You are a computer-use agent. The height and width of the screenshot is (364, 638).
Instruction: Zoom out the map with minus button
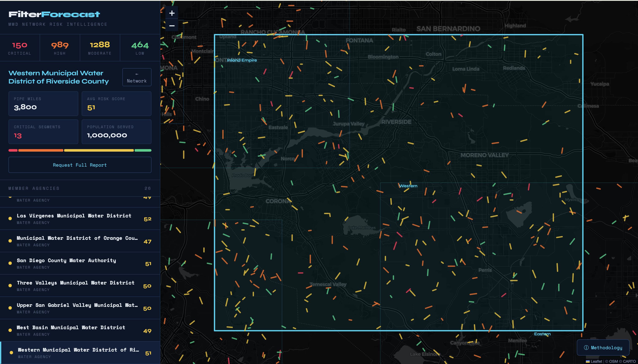click(172, 26)
